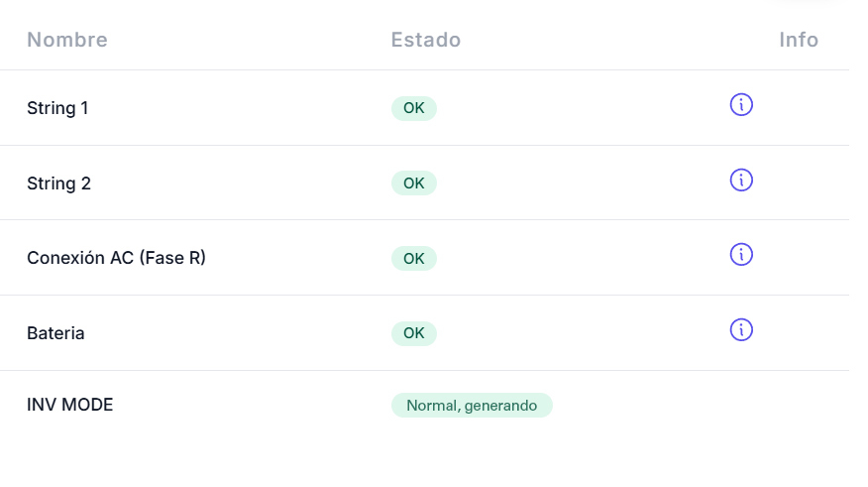
Task: Click header space between Estado and Info
Action: [614, 41]
